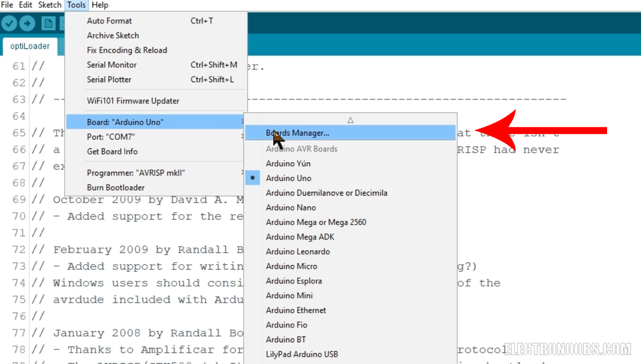Switch to the optiLoader tab

pos(30,46)
